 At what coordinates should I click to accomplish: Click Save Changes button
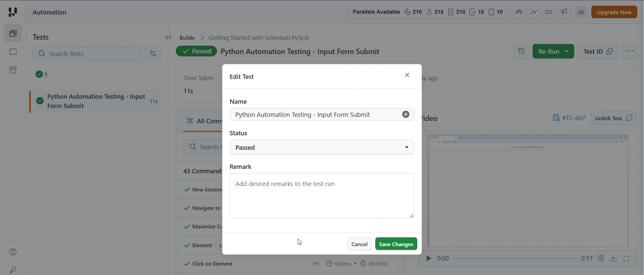(x=396, y=244)
